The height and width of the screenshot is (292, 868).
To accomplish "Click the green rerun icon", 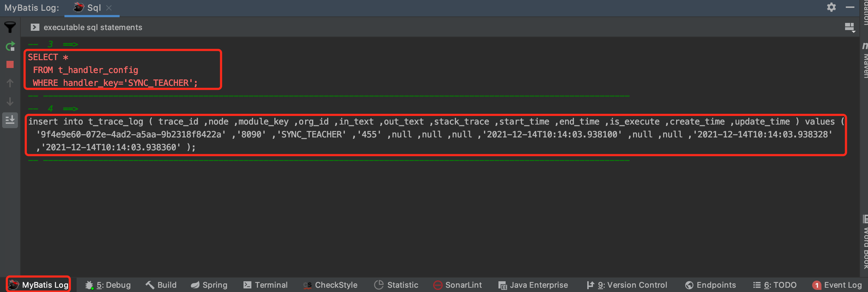I will [x=10, y=46].
